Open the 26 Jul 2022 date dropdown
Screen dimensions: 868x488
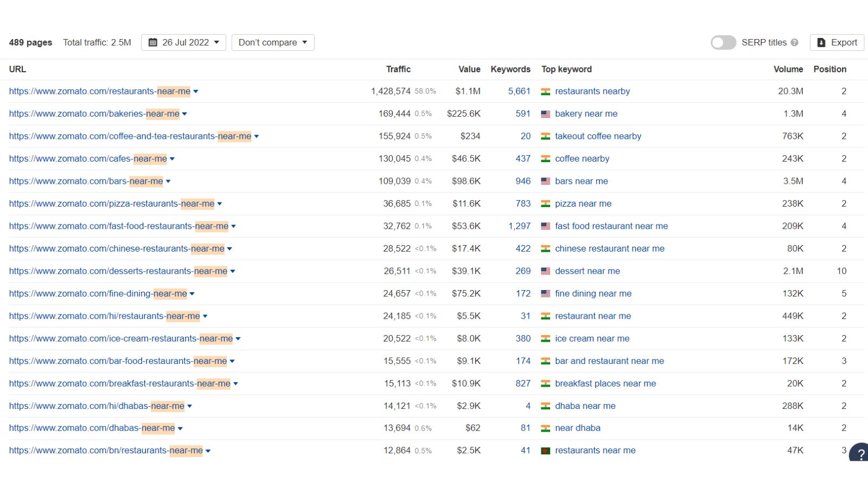(x=183, y=42)
